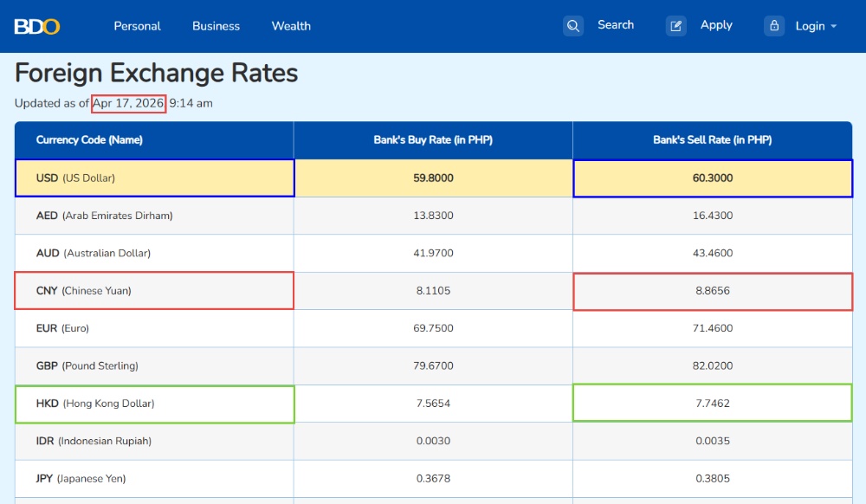Click the Search text link
Image resolution: width=866 pixels, height=504 pixels.
tap(616, 25)
